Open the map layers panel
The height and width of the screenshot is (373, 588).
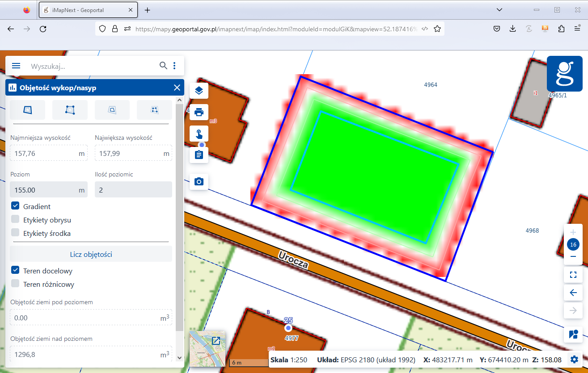[x=199, y=91]
